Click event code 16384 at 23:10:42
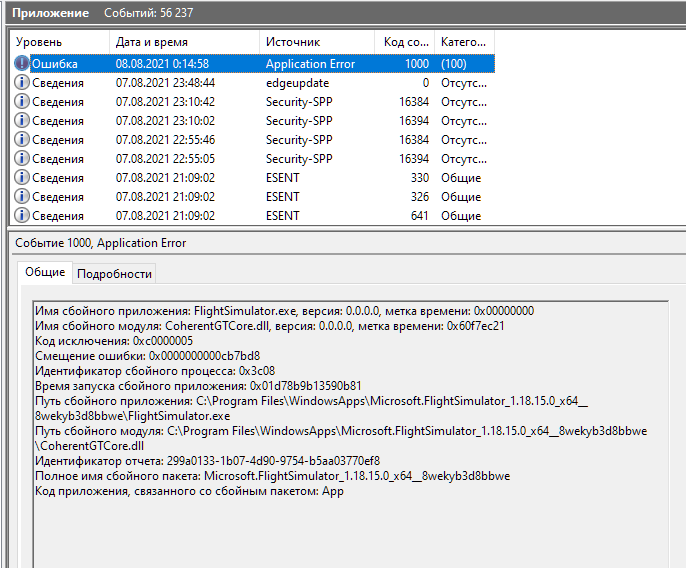This screenshot has height=568, width=686. click(x=414, y=102)
